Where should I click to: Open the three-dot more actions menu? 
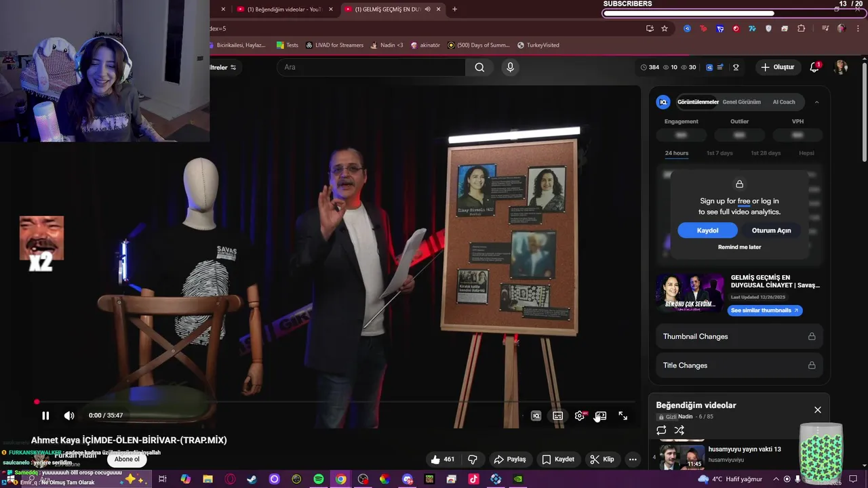[633, 459]
